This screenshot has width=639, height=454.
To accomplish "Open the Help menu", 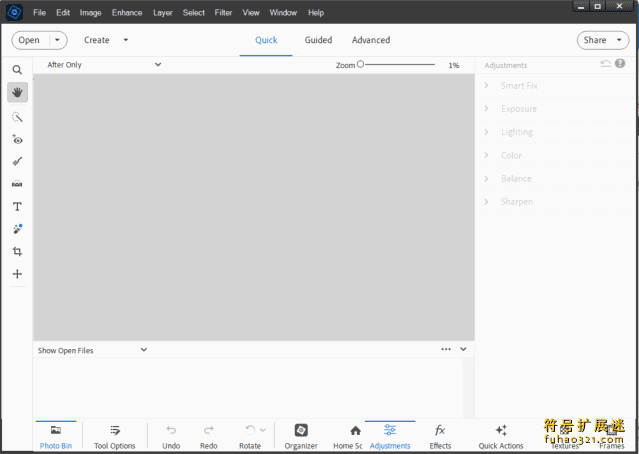I will (x=316, y=13).
